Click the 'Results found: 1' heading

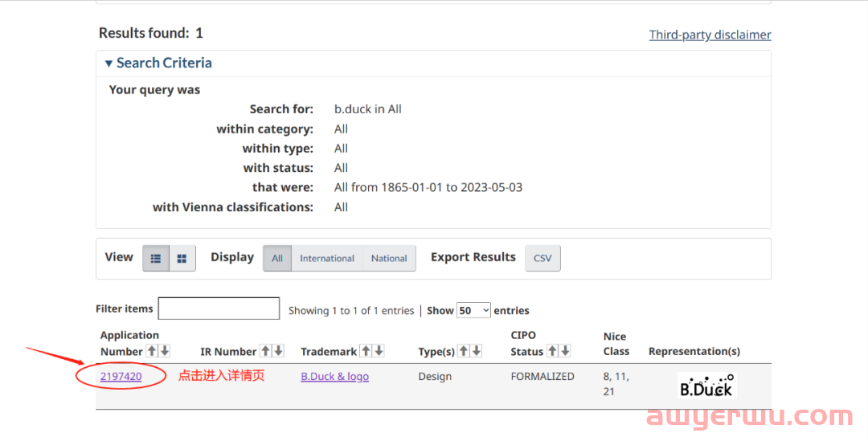tap(150, 33)
